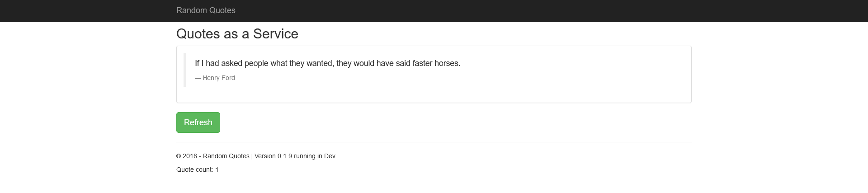Click the word 'Dev' in the footer
868x193 pixels.
[330, 156]
